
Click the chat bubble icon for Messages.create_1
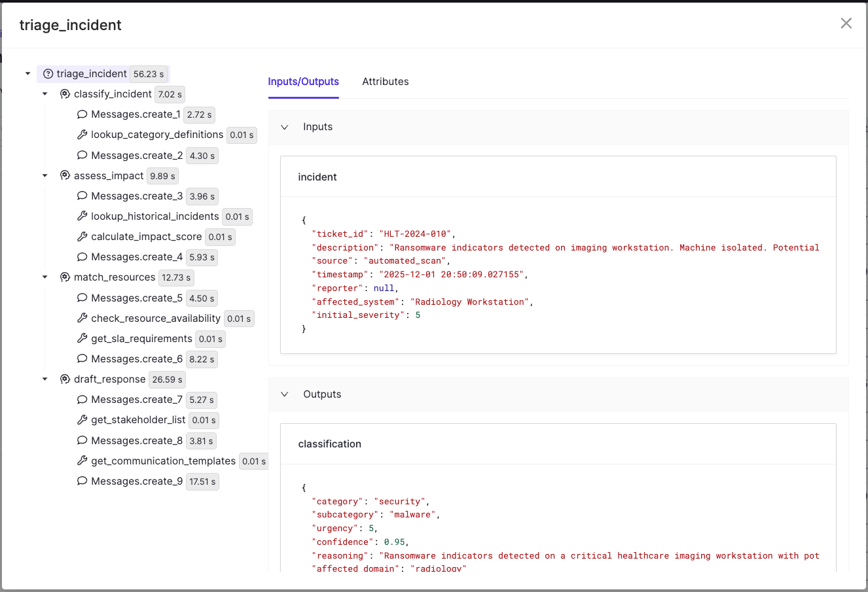(82, 114)
